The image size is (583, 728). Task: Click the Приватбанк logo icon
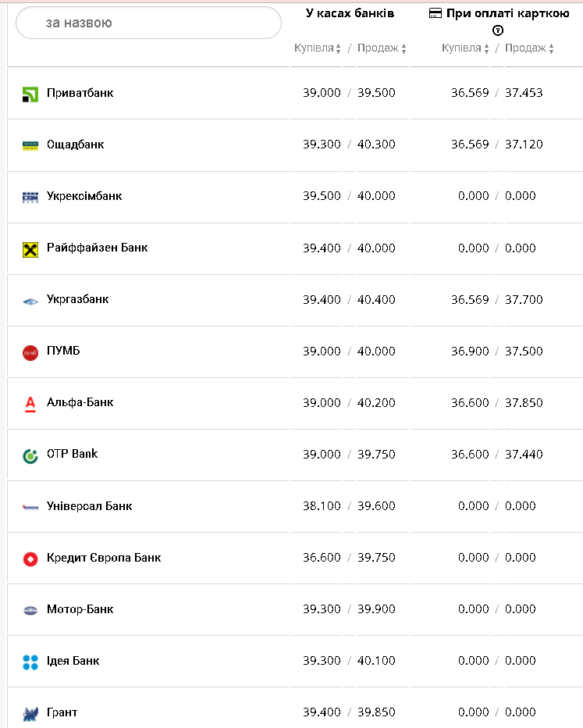coord(30,95)
